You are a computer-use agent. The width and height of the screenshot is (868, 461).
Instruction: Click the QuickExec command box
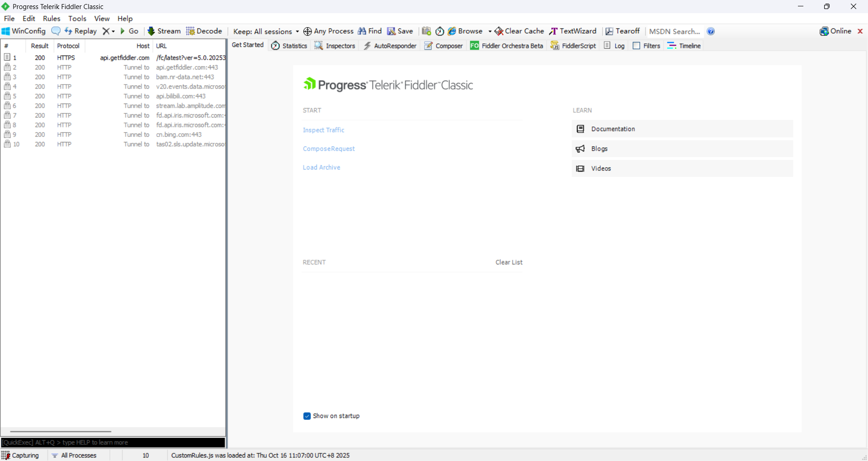pyautogui.click(x=113, y=442)
